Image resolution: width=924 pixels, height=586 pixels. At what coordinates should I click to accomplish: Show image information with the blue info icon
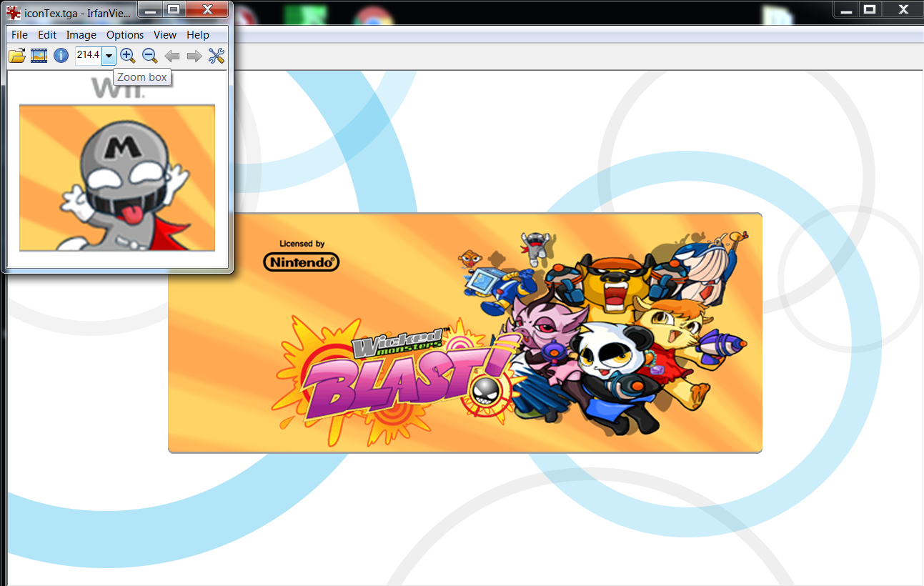[x=61, y=56]
